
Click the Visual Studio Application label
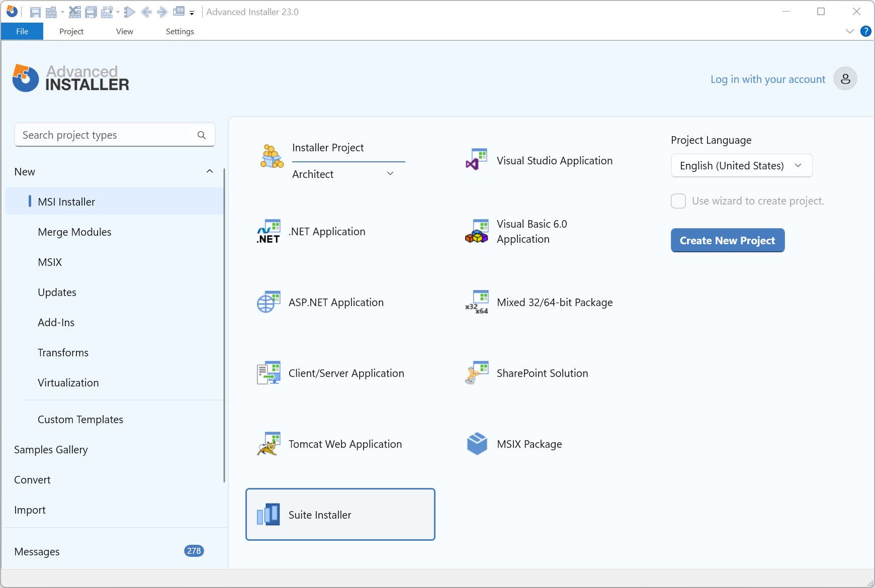tap(555, 160)
